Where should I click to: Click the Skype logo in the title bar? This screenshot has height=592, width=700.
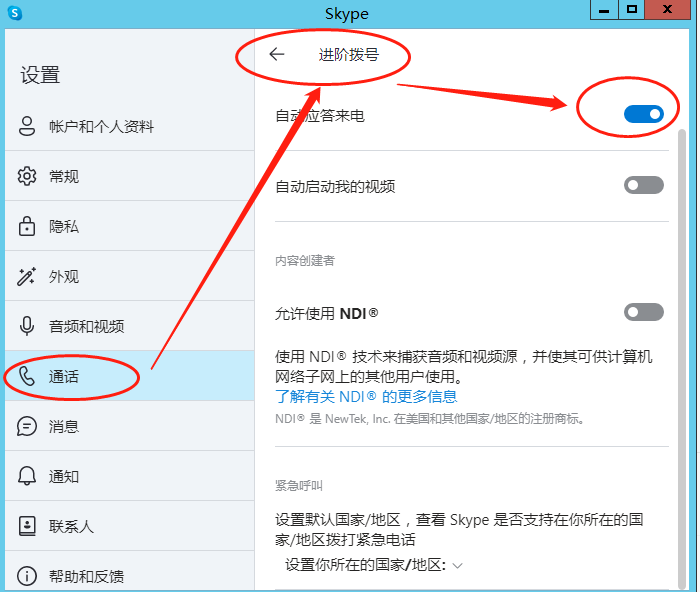tap(15, 13)
